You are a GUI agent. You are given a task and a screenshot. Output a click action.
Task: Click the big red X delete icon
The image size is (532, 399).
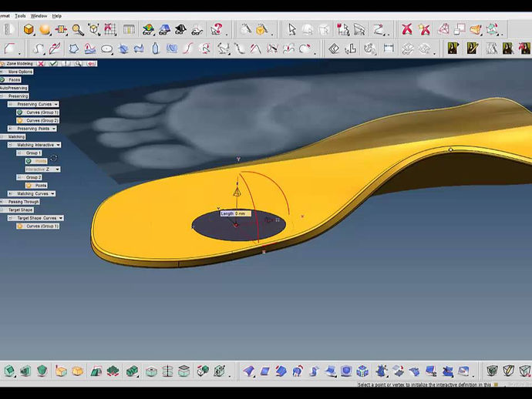(407, 29)
